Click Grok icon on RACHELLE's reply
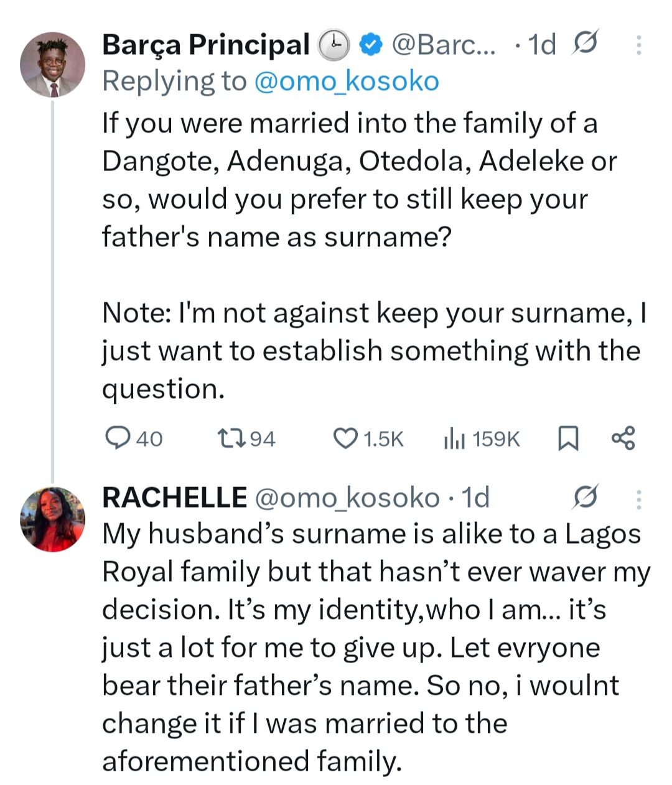 [586, 498]
